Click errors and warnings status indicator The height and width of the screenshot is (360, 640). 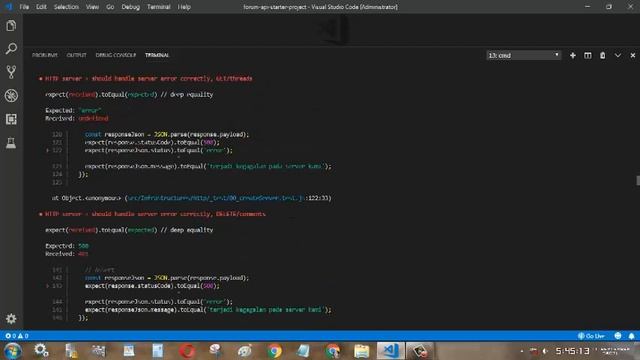pyautogui.click(x=17, y=336)
